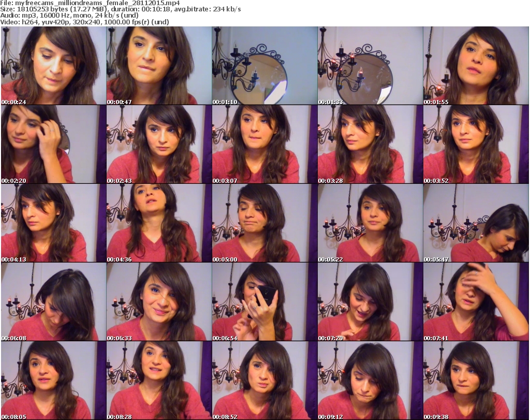The image size is (530, 420).
Task: Click the Size and duration info line
Action: tap(120, 9)
